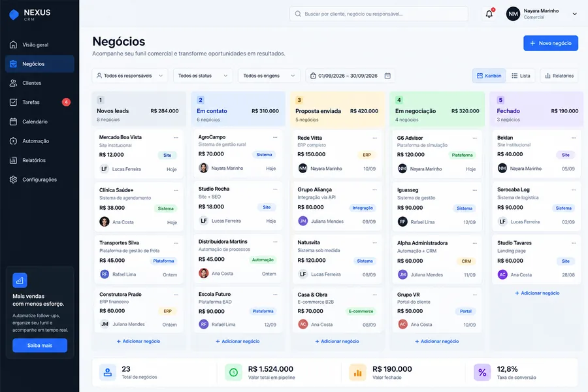Open Visão geral in sidebar
The width and height of the screenshot is (588, 392).
pyautogui.click(x=40, y=44)
